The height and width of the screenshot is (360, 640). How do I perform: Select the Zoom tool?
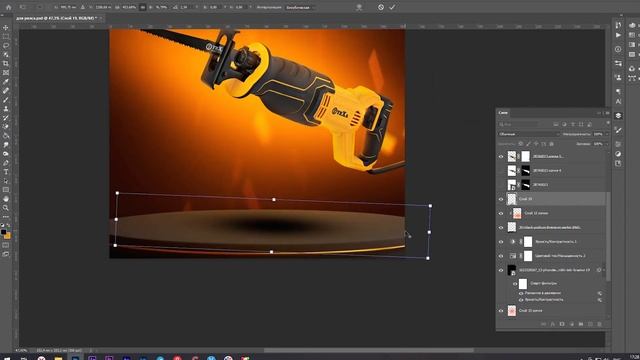(x=6, y=208)
